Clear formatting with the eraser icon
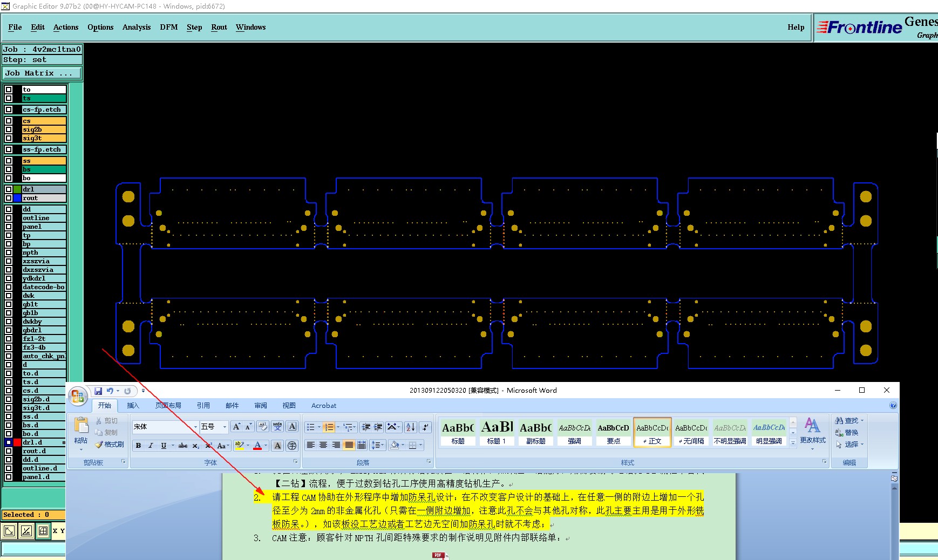The height and width of the screenshot is (560, 938). pos(263,427)
